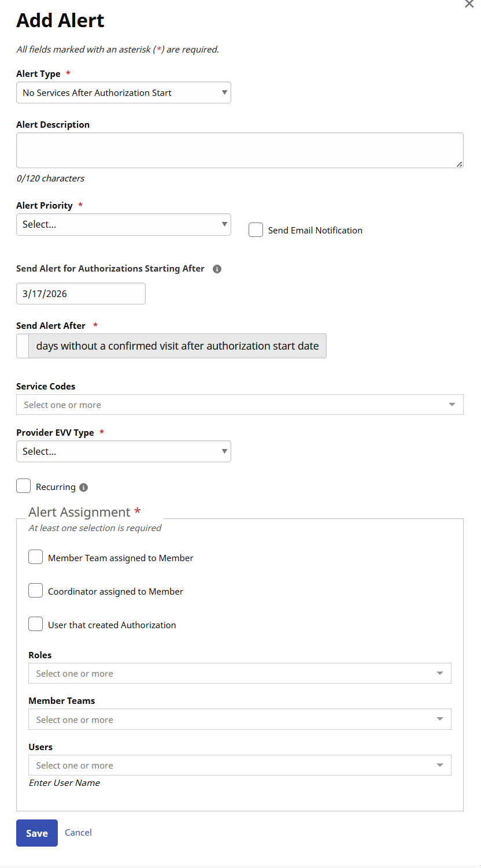The width and height of the screenshot is (481, 868).
Task: Check the Recurring checkbox
Action: click(24, 486)
